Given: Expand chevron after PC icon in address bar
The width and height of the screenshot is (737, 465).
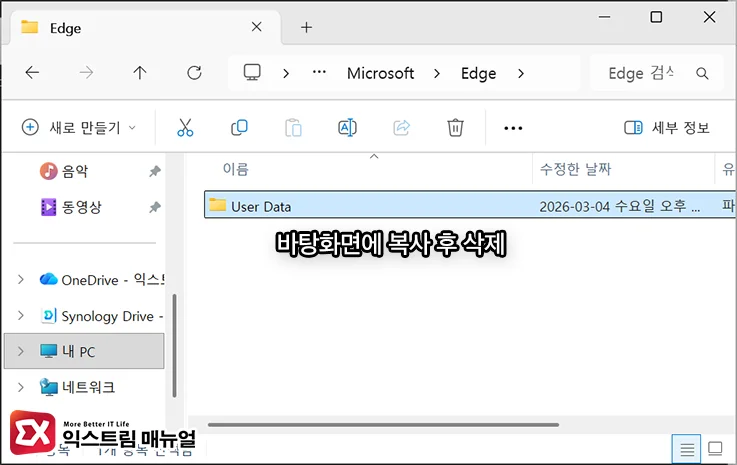Looking at the screenshot, I should click(286, 73).
